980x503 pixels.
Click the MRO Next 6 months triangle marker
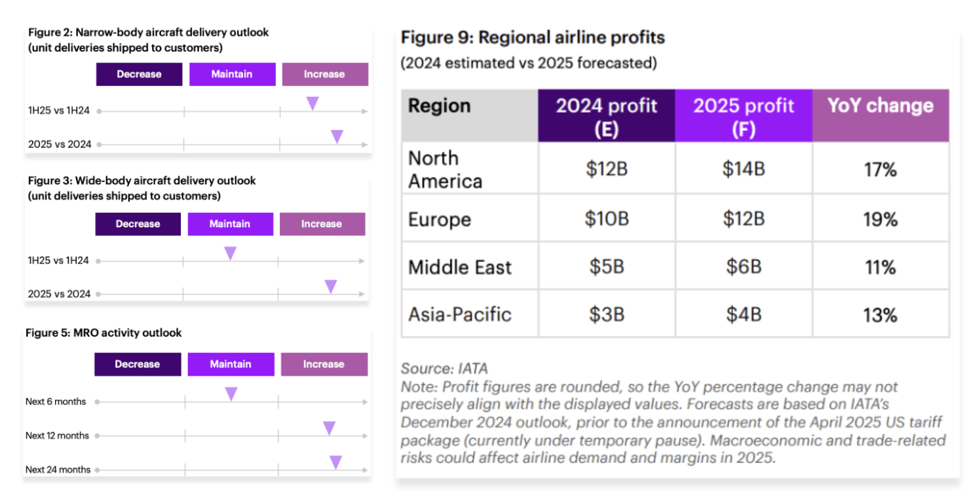coord(231,394)
